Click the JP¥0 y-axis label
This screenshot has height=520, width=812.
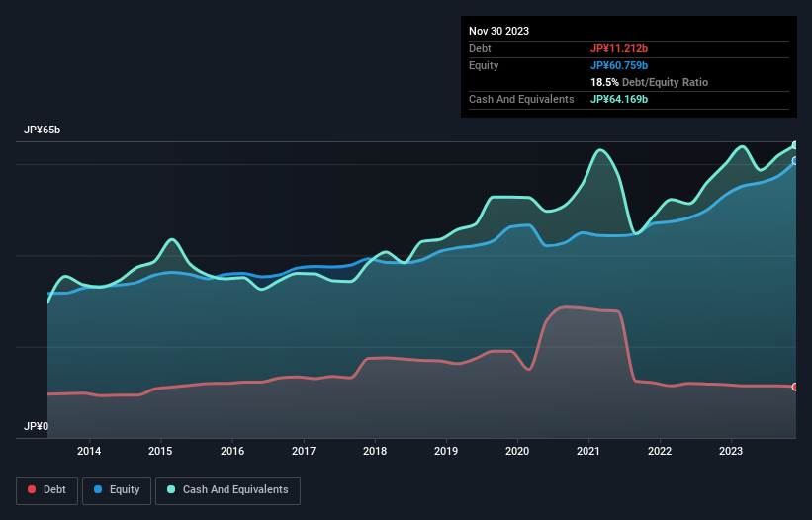(36, 426)
